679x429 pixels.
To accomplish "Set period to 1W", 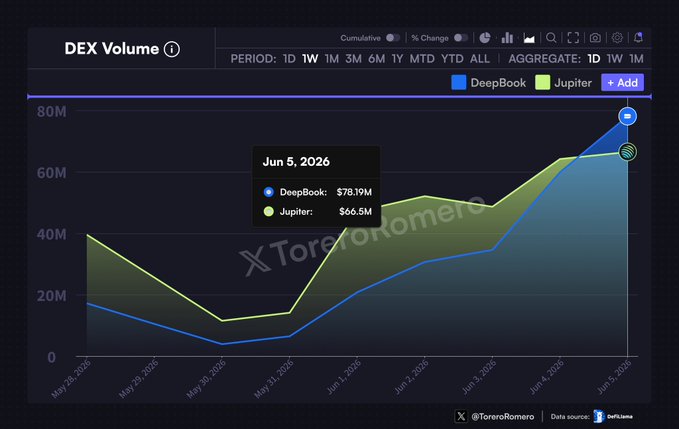I will point(310,58).
